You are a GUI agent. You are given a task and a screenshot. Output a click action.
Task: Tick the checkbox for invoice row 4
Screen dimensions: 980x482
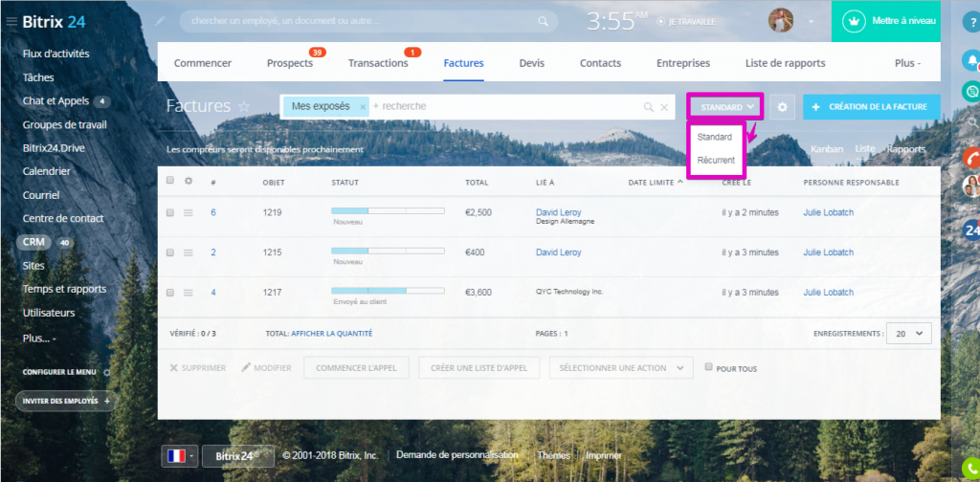170,293
